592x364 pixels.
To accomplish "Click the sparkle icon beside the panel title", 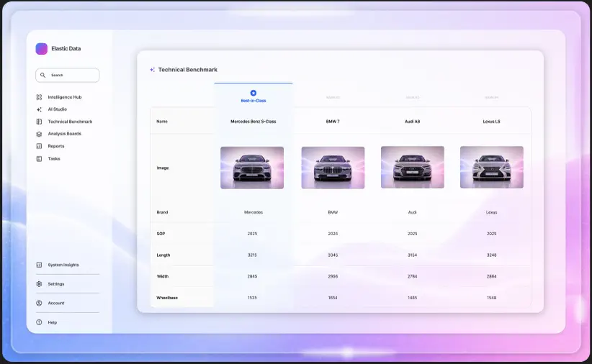I will (x=152, y=70).
